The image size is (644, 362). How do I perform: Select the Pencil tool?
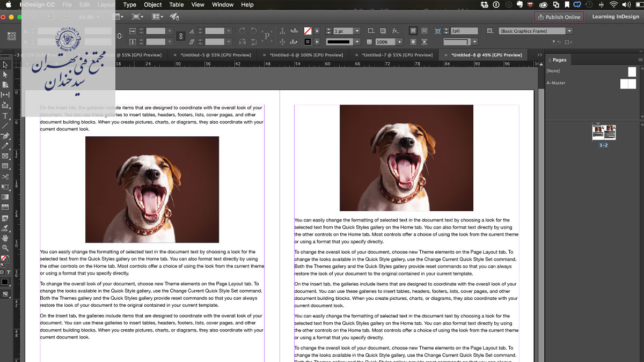click(x=5, y=146)
